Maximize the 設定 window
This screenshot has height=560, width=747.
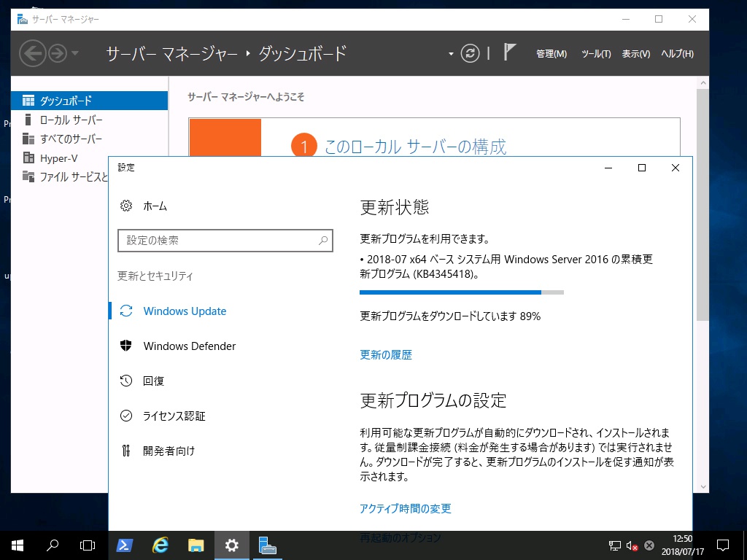tap(642, 168)
